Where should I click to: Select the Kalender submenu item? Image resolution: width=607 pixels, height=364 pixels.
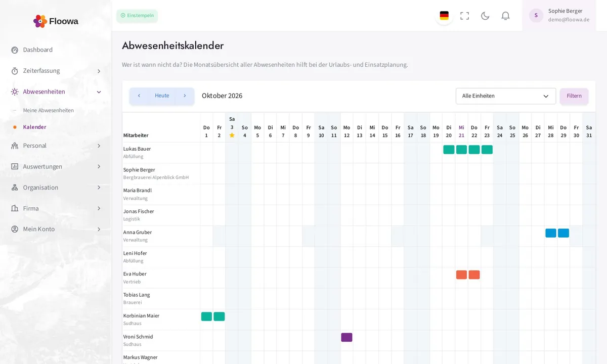[x=34, y=127]
